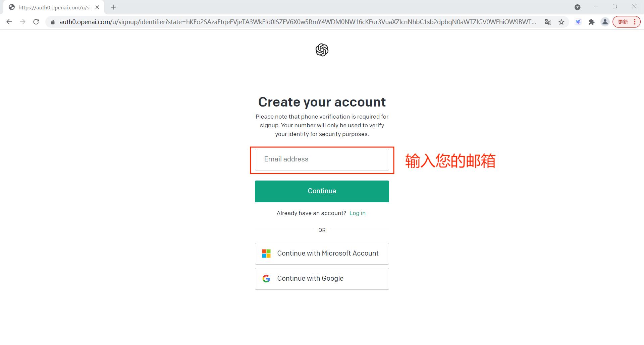This screenshot has width=644, height=345.
Task: Click the blue bird extension icon
Action: pos(578,22)
